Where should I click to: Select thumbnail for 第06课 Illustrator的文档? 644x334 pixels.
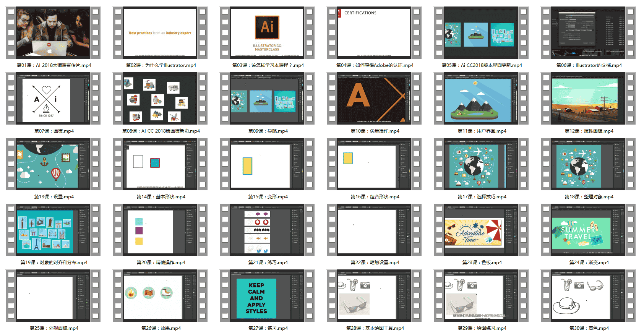(x=588, y=32)
